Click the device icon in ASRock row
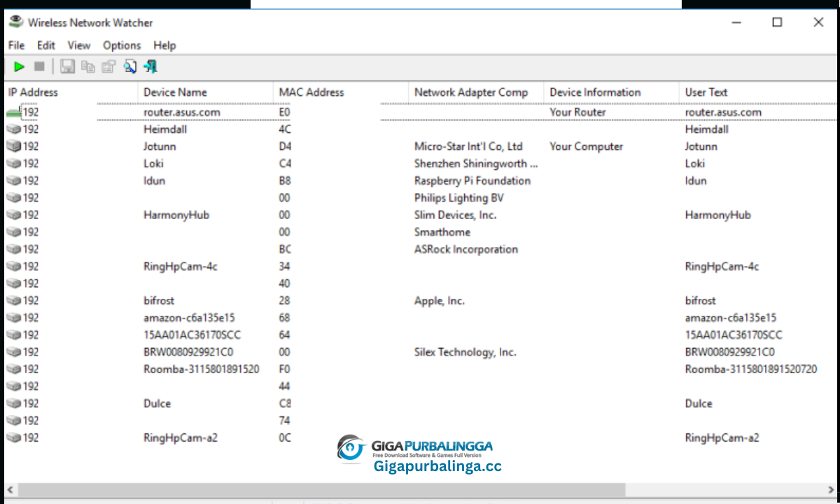 click(13, 249)
